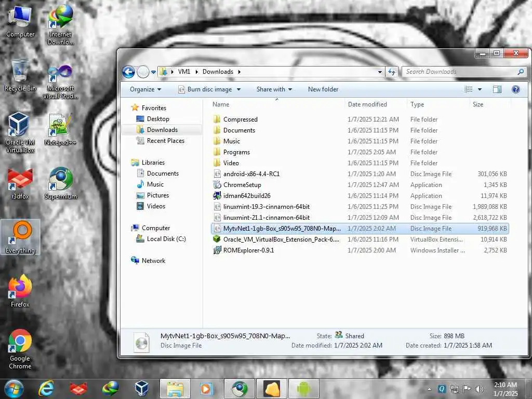Image resolution: width=532 pixels, height=399 pixels.
Task: Select Oracle VM VirtualBox desktop shortcut
Action: point(20,132)
